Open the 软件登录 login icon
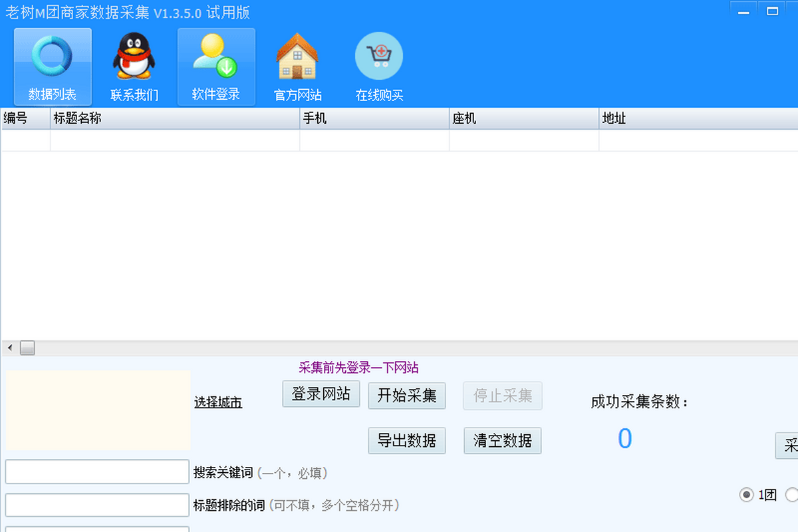 point(216,66)
